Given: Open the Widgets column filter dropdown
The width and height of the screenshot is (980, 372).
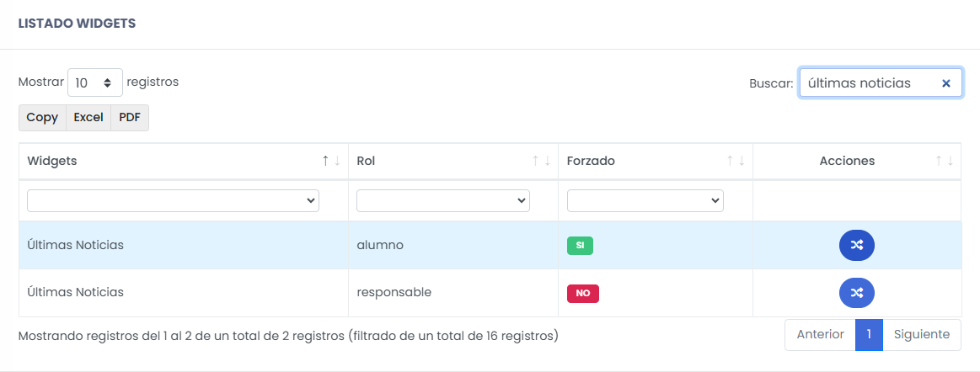Looking at the screenshot, I should [173, 201].
